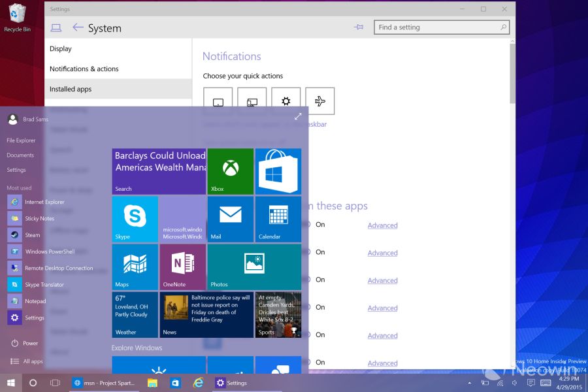Click the pin icon in Settings header
Viewport: 588px width, 392px height.
click(x=358, y=27)
